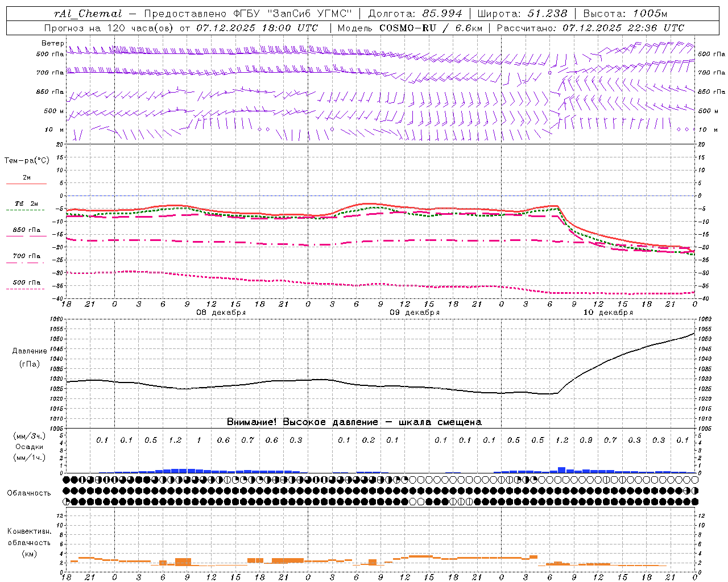Click the Рассчитано: 07.12.2025 22:36 UTC text
This screenshot has width=728, height=582.
[x=590, y=28]
